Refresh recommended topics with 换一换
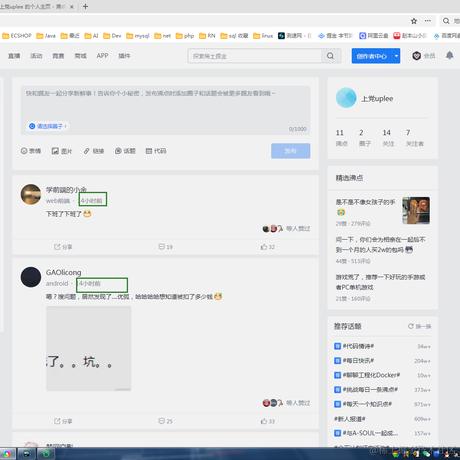The height and width of the screenshot is (460, 460). coord(419,326)
